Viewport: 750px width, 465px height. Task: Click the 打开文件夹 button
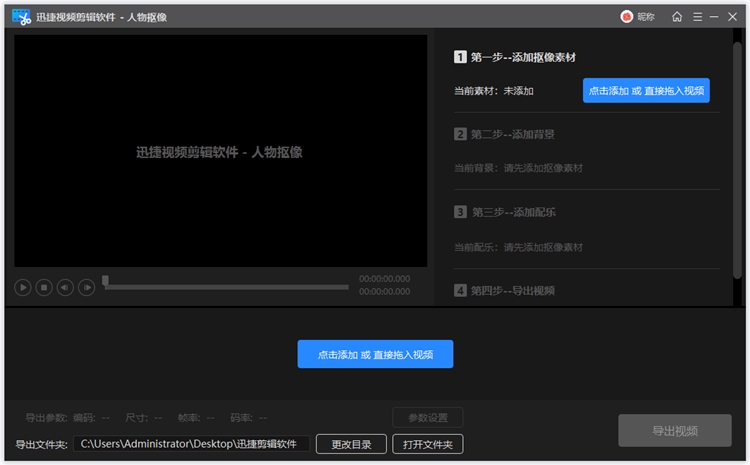point(428,444)
